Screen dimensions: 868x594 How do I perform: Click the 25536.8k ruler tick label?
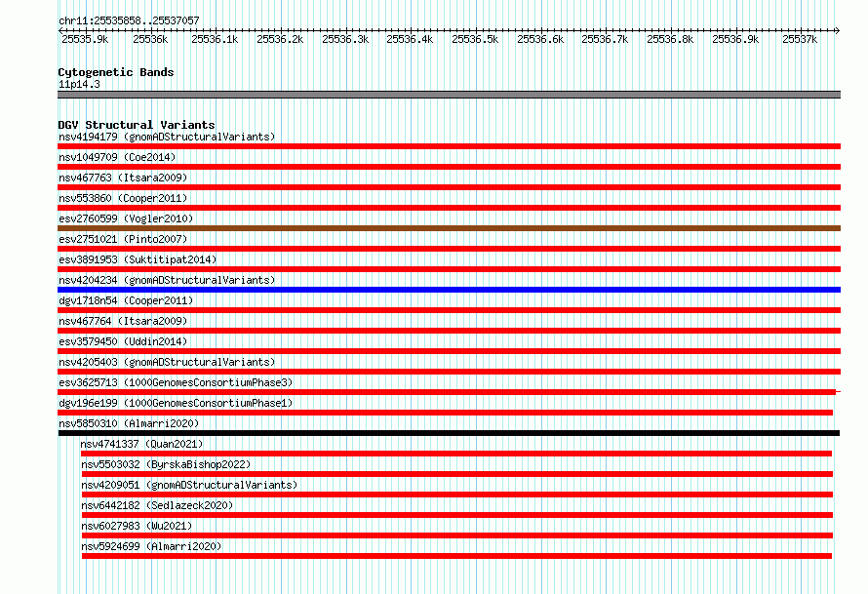[670, 39]
